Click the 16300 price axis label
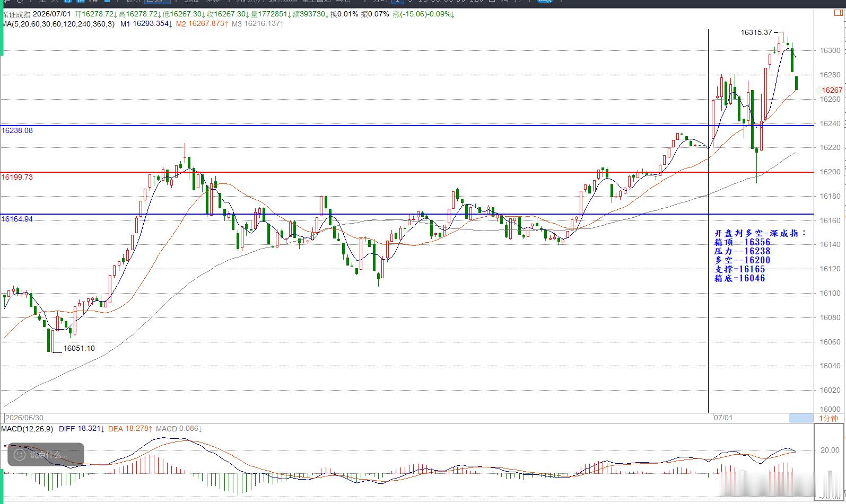 coord(830,51)
